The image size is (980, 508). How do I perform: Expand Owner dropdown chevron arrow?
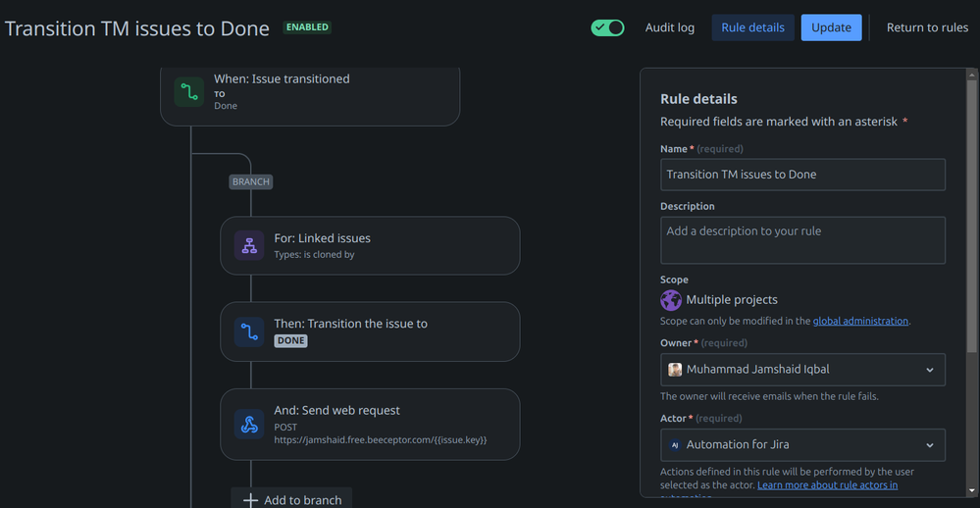point(930,370)
